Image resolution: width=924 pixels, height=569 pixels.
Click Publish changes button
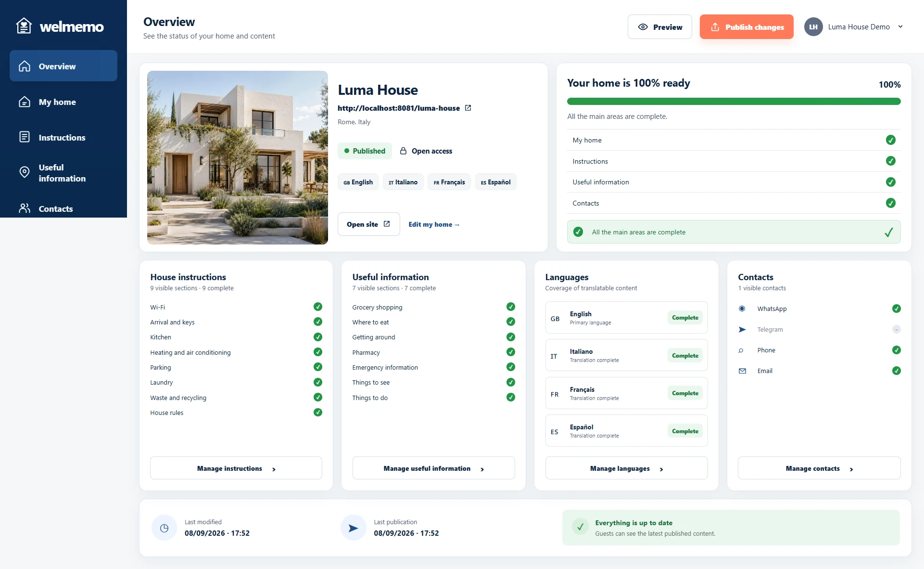(x=747, y=27)
